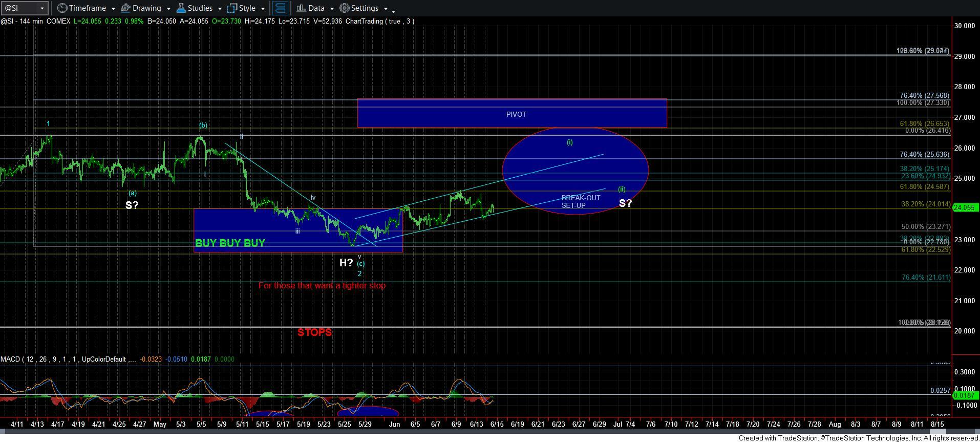Expand the @SI symbol dropdown arrow

[42, 9]
